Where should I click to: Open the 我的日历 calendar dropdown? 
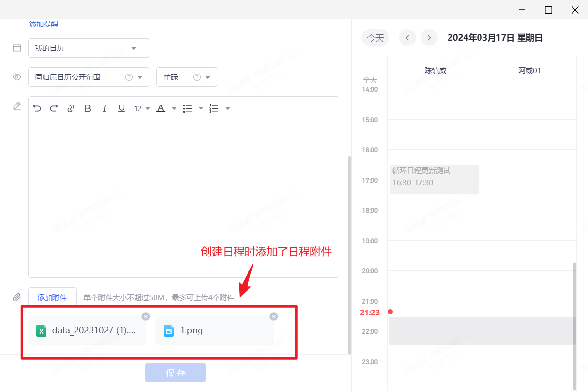pos(89,48)
